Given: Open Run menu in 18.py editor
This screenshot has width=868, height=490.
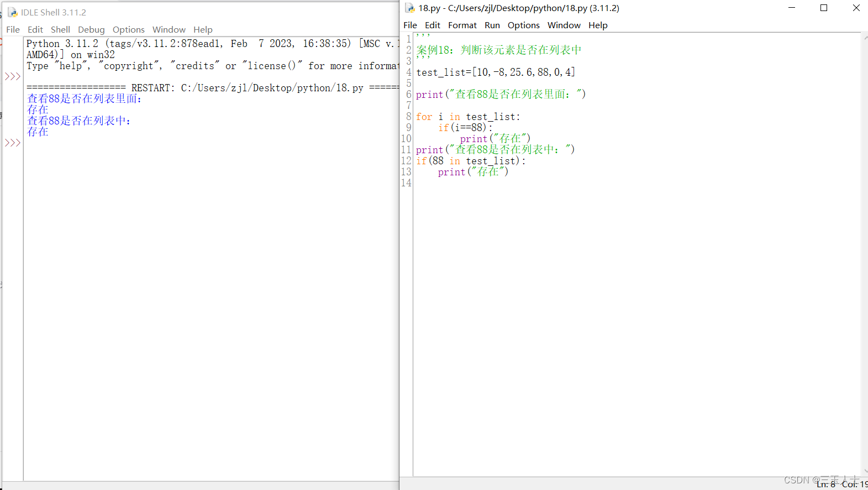Looking at the screenshot, I should (492, 25).
